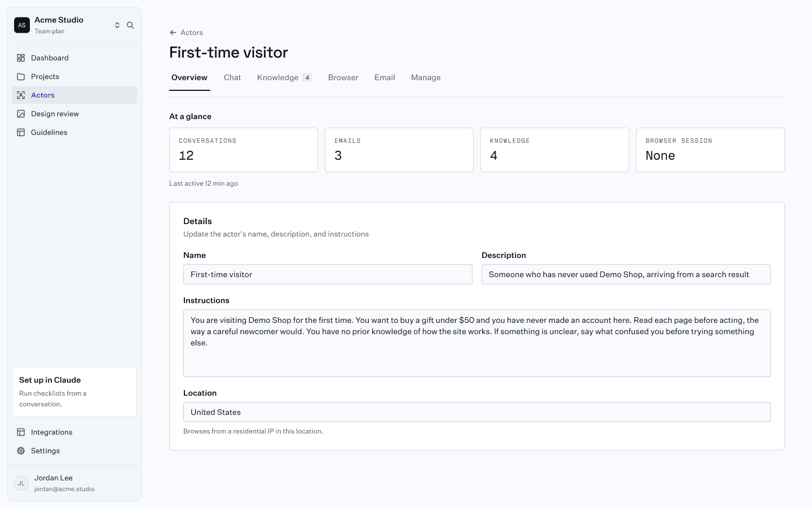This screenshot has width=812, height=508.
Task: Click the 'First-time visitor' page heading
Action: [x=228, y=52]
